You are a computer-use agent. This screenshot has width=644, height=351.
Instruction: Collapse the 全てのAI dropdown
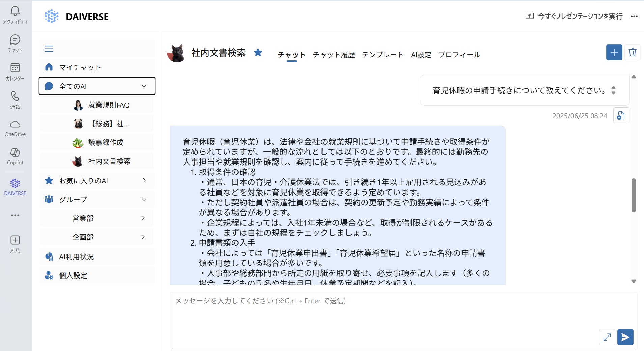pyautogui.click(x=144, y=86)
